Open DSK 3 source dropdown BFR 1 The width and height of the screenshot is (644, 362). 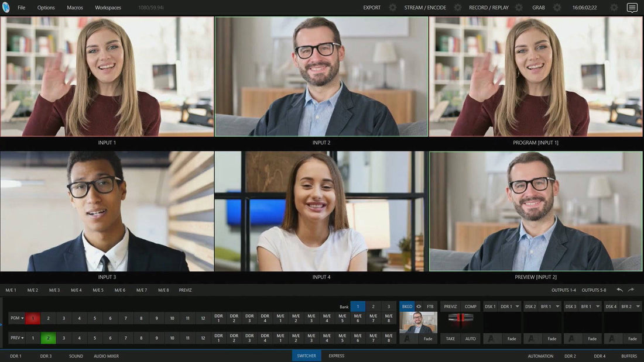click(590, 306)
